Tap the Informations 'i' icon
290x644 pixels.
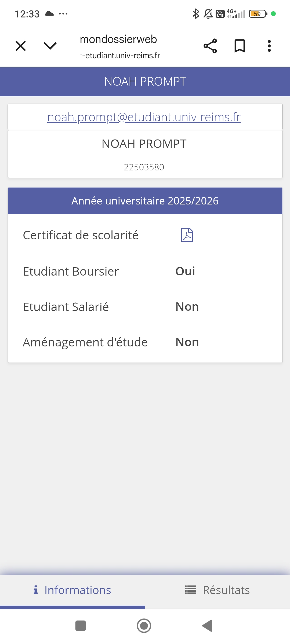(36, 590)
